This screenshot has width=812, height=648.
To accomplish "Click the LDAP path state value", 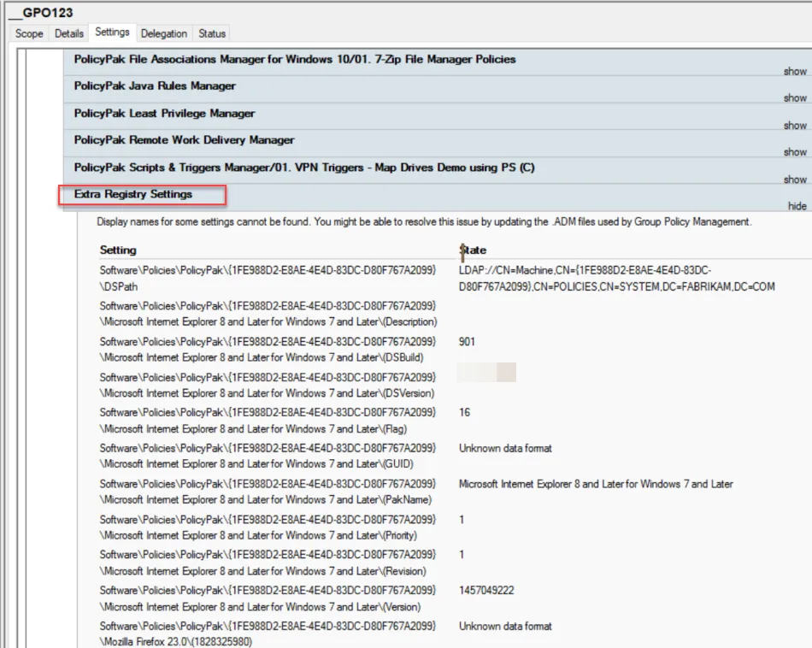I will (x=615, y=278).
